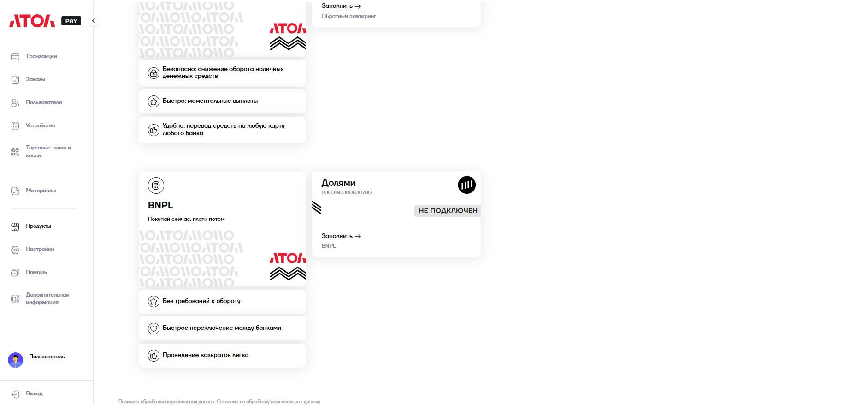This screenshot has height=405, width=868.
Task: Click the Долями card title
Action: tap(338, 183)
